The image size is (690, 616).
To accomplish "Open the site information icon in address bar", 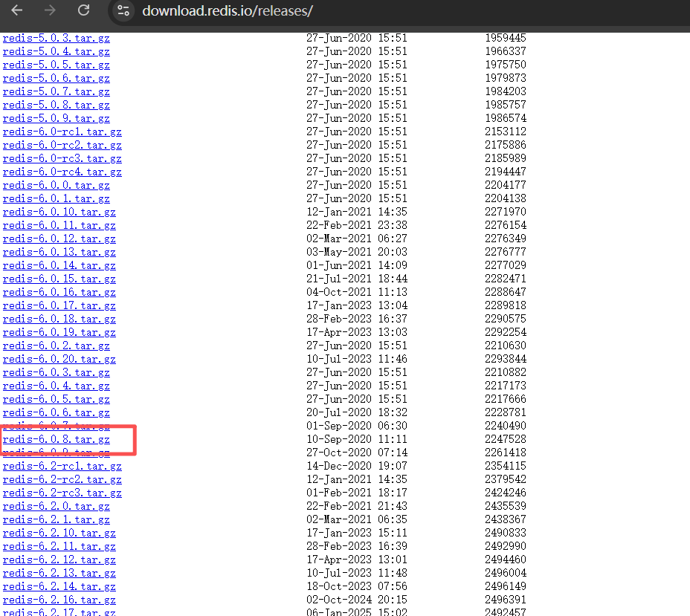I will coord(123,10).
